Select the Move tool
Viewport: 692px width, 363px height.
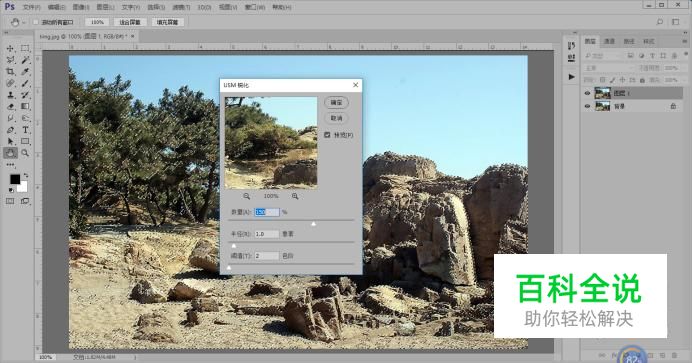click(10, 49)
